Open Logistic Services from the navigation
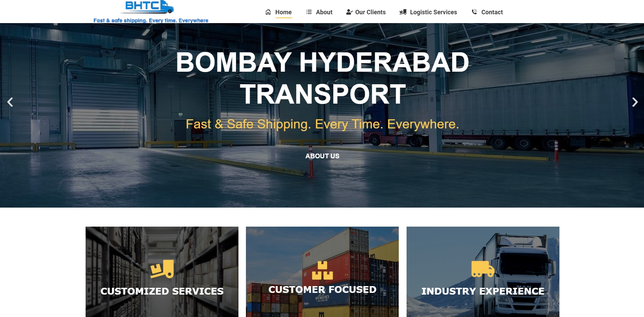Screen dimensions: 644x317 [x=433, y=12]
